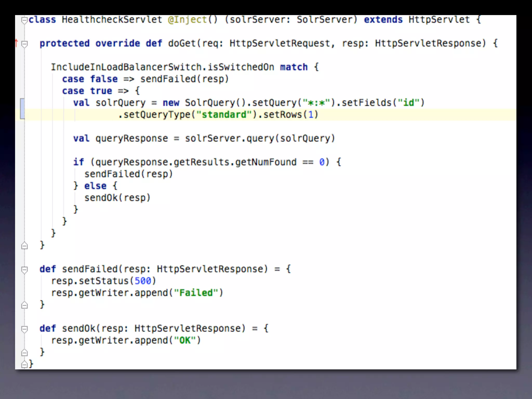532x399 pixels.
Task: Fold the sendOk method using gutter marker
Action: coord(24,329)
